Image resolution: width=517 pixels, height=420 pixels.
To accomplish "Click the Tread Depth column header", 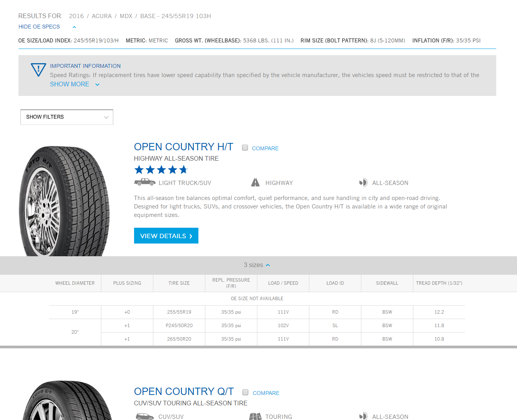I will pos(439,283).
